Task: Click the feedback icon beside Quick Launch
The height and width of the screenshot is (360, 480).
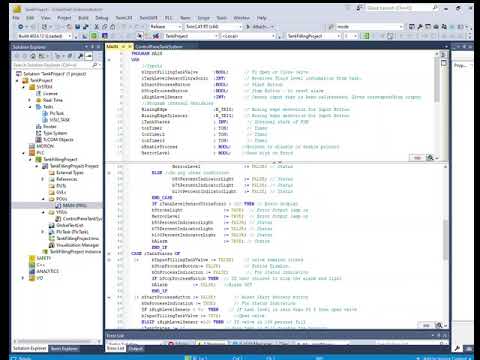Action: pos(359,8)
